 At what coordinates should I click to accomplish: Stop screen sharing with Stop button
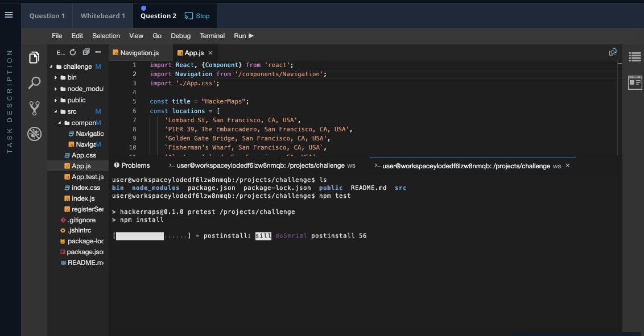pyautogui.click(x=197, y=16)
